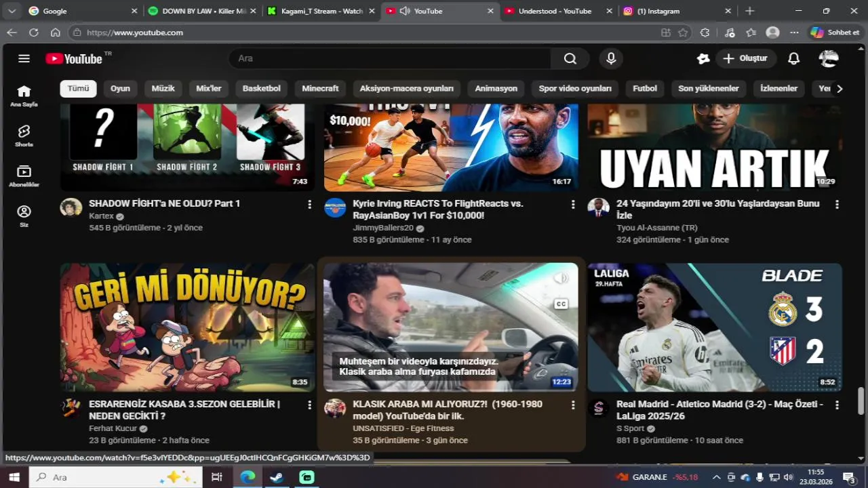This screenshot has width=868, height=488.
Task: Open the tab search dropdown arrow
Action: pyautogui.click(x=12, y=11)
